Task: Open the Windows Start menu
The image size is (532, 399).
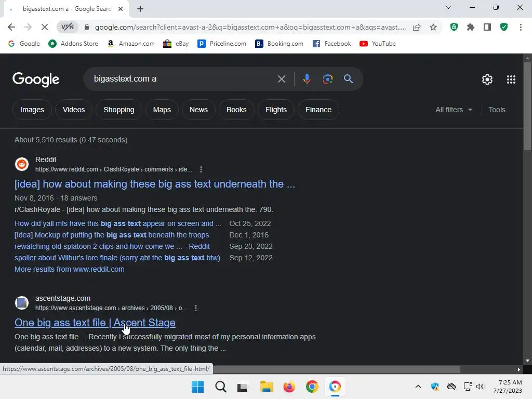Action: click(x=198, y=387)
